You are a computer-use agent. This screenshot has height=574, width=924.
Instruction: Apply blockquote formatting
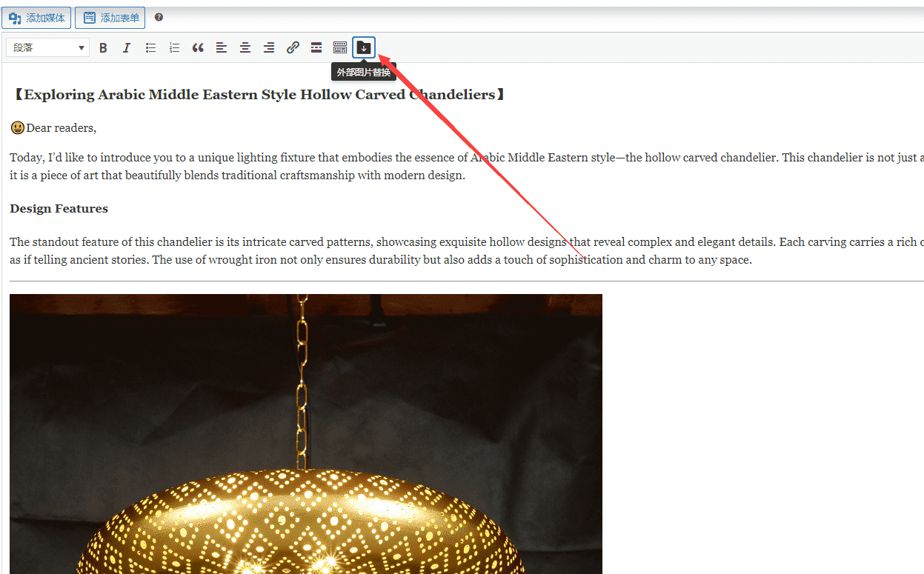198,47
